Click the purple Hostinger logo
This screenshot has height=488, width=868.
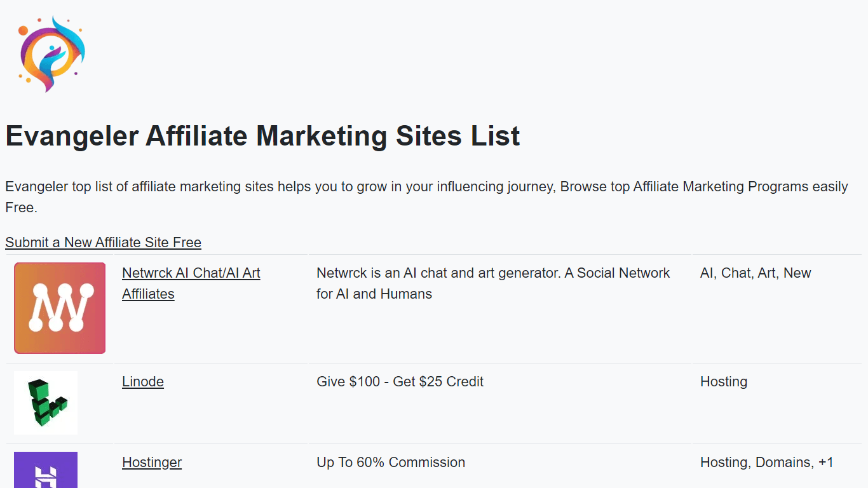point(46,470)
